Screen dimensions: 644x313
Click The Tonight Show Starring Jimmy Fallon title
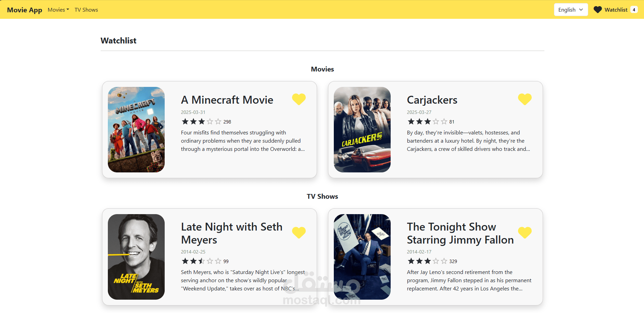point(460,233)
